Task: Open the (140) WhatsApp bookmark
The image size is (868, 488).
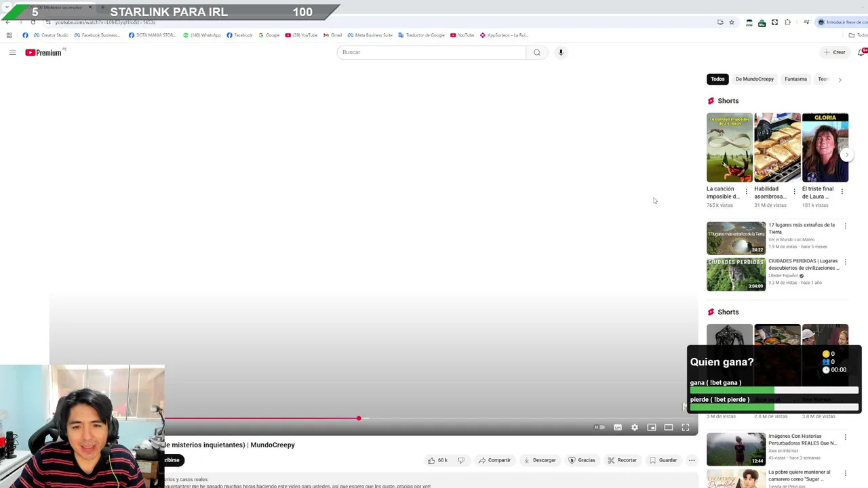Action: coord(202,35)
